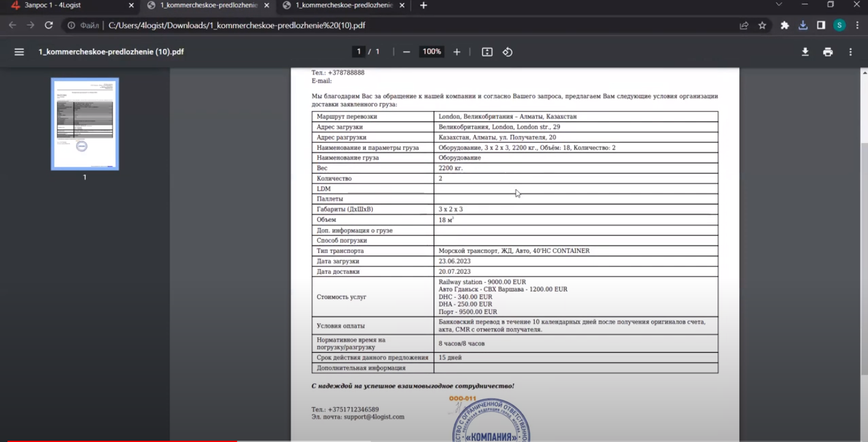Close the active 1_kommercheskoe-predlozhenie tab
The width and height of the screenshot is (868, 442).
[267, 5]
